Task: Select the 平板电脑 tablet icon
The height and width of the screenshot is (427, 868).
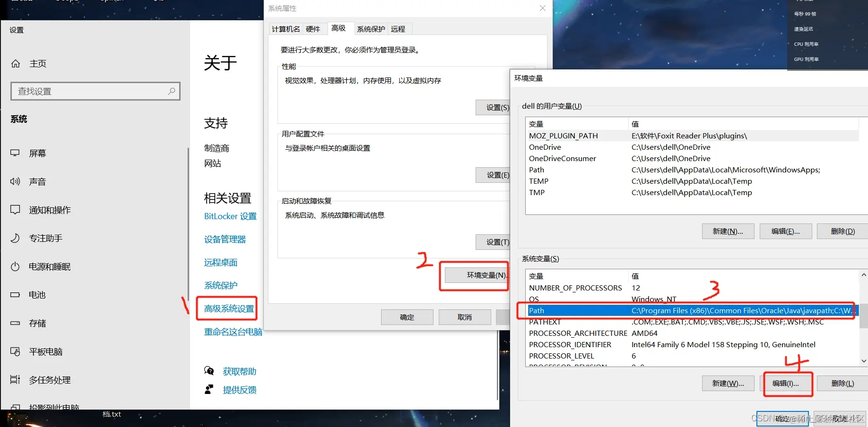Action: [15, 351]
